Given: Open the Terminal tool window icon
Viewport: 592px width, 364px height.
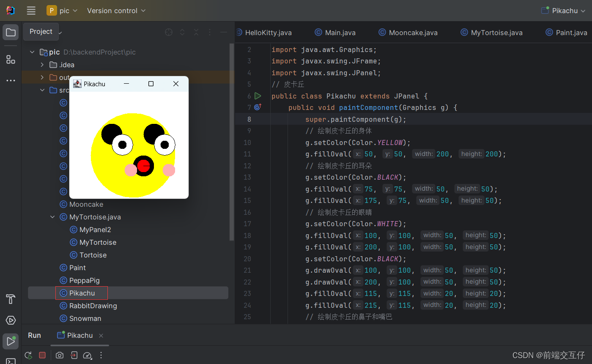Looking at the screenshot, I should (11, 361).
